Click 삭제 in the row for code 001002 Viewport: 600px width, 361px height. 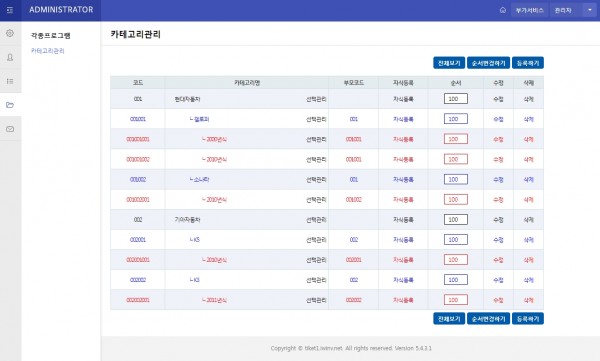[x=528, y=180]
